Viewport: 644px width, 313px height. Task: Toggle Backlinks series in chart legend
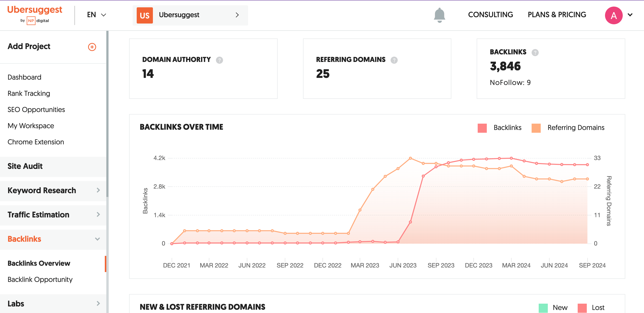click(499, 128)
